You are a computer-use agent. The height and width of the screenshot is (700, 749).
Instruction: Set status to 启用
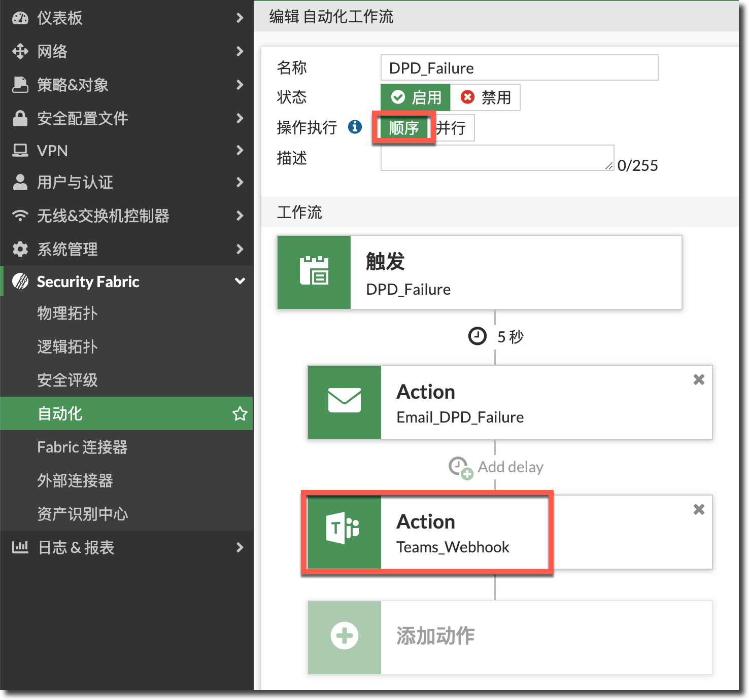416,97
